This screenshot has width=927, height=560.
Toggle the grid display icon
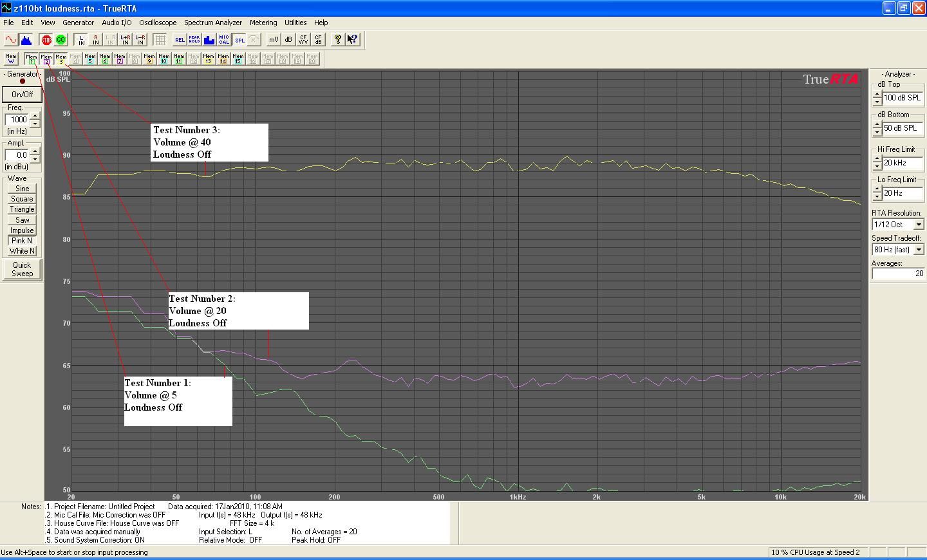pyautogui.click(x=160, y=40)
